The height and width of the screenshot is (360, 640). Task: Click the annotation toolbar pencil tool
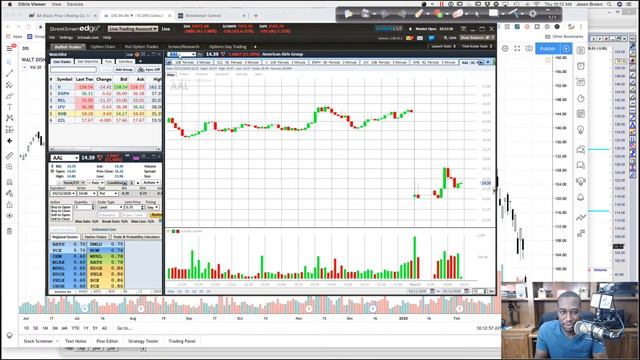pyautogui.click(x=419, y=13)
